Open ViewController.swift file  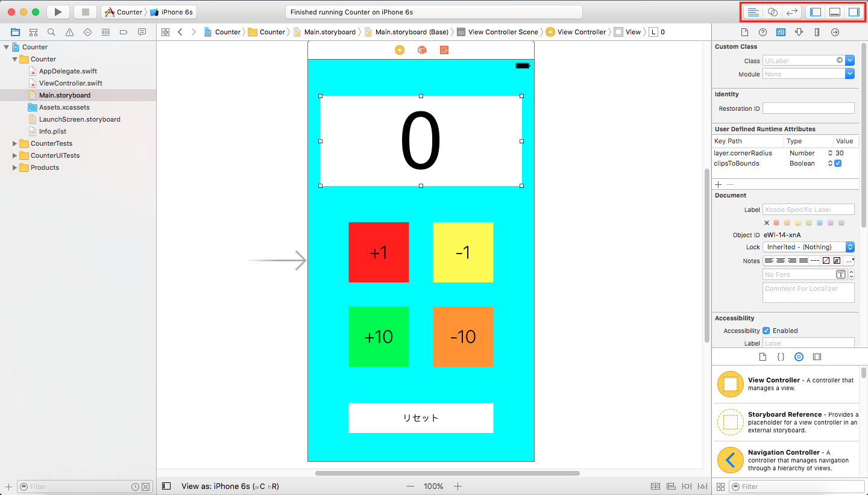71,83
